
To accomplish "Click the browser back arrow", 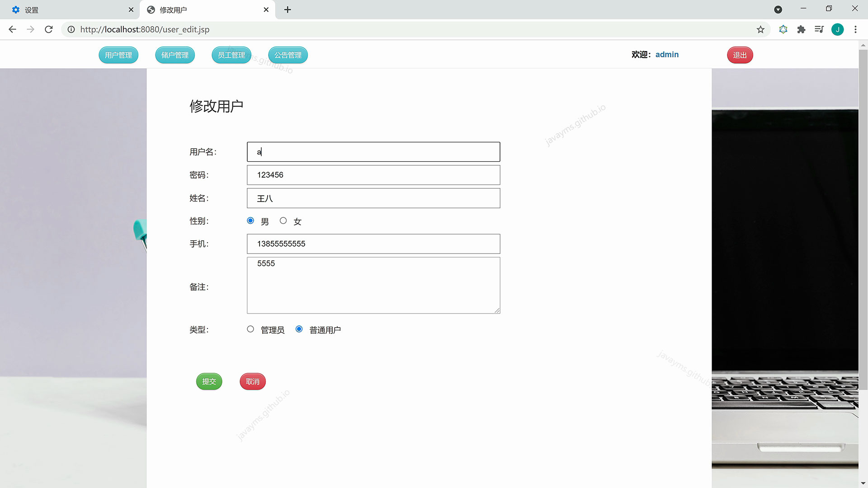I will (x=12, y=29).
